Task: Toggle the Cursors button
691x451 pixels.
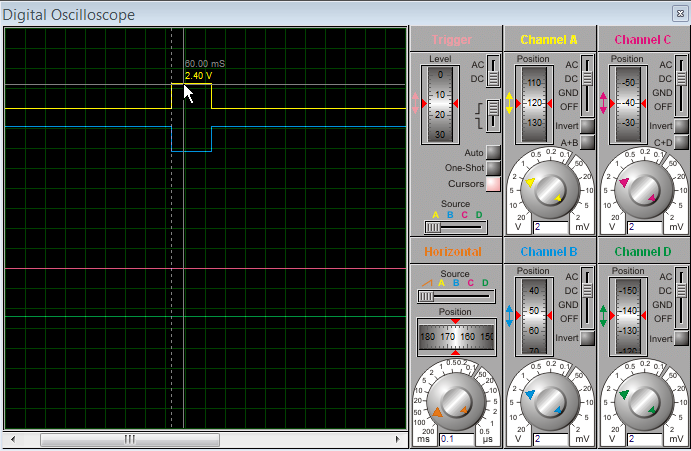Action: pos(493,183)
